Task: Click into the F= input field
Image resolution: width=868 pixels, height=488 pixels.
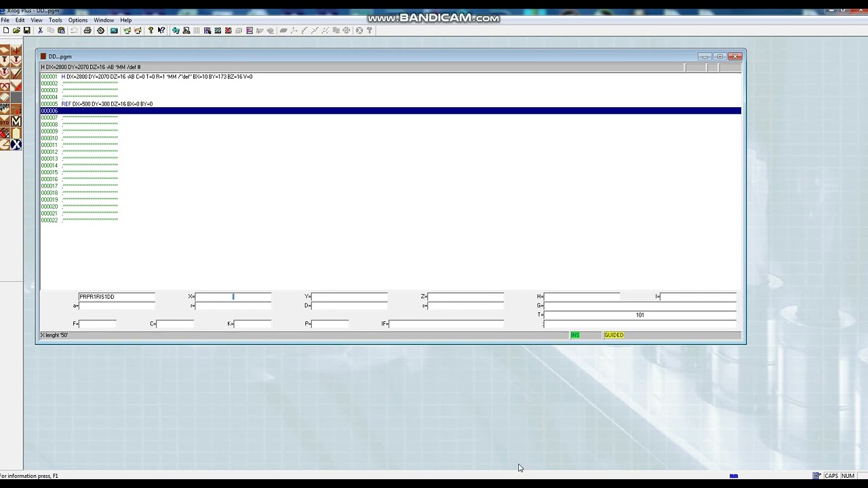Action: (98, 324)
